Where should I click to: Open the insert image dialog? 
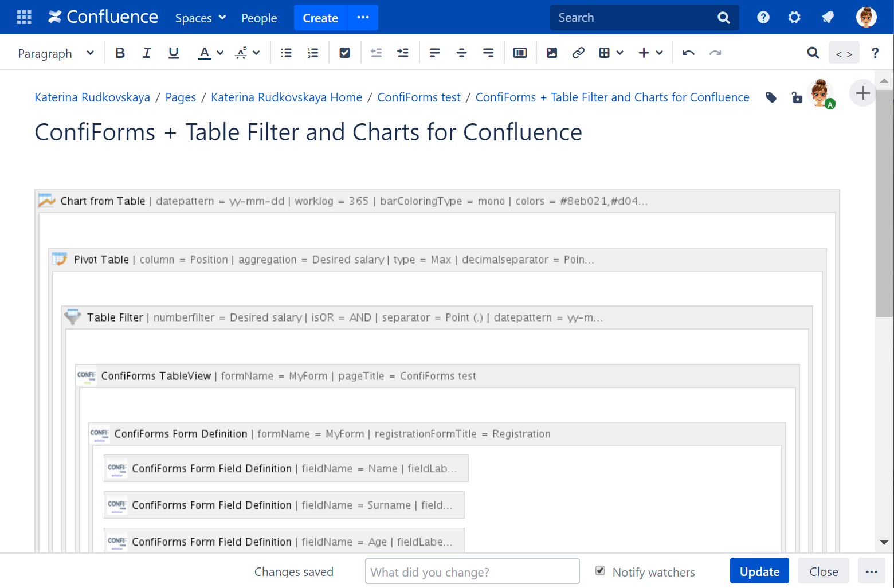coord(551,52)
